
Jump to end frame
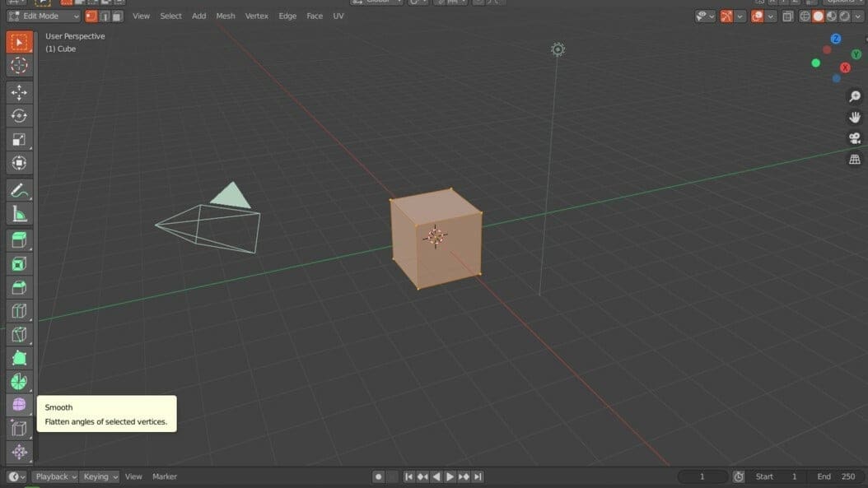point(478,476)
